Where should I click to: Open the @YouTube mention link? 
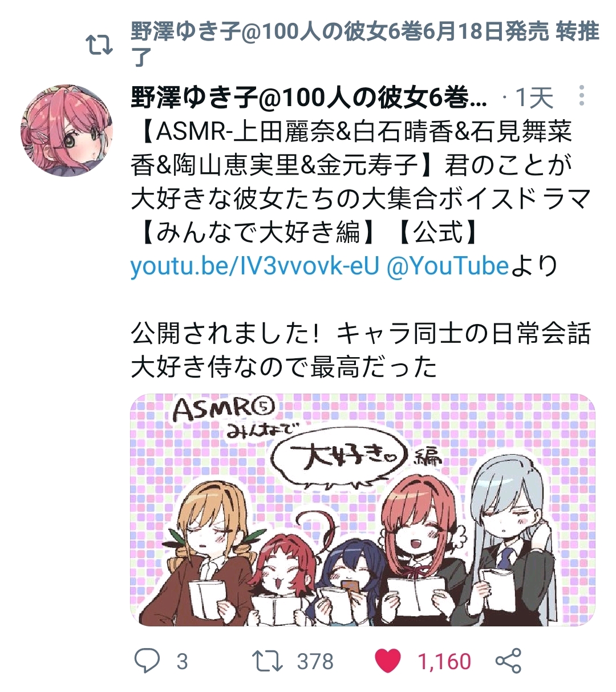point(447,266)
